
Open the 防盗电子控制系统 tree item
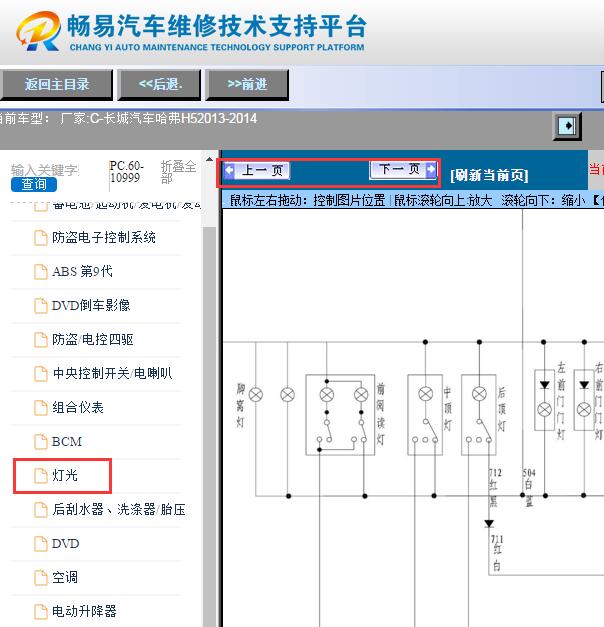(104, 238)
